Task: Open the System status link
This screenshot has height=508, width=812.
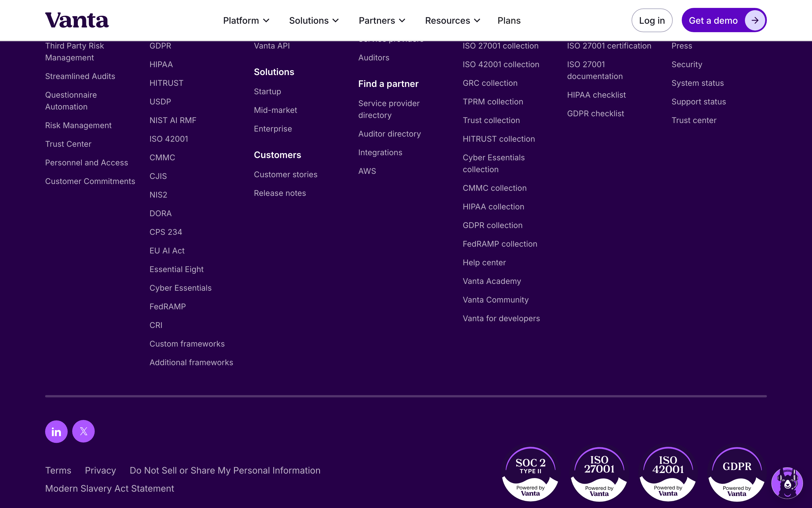Action: [698, 83]
